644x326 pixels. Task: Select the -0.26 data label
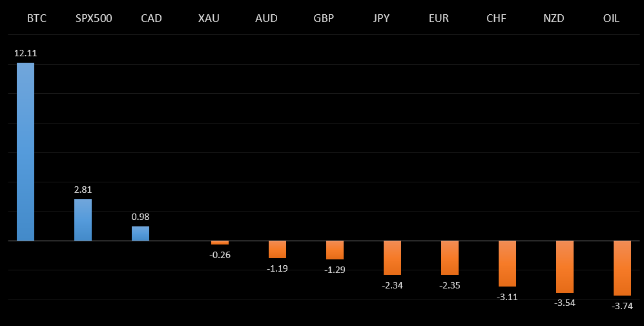coord(220,255)
